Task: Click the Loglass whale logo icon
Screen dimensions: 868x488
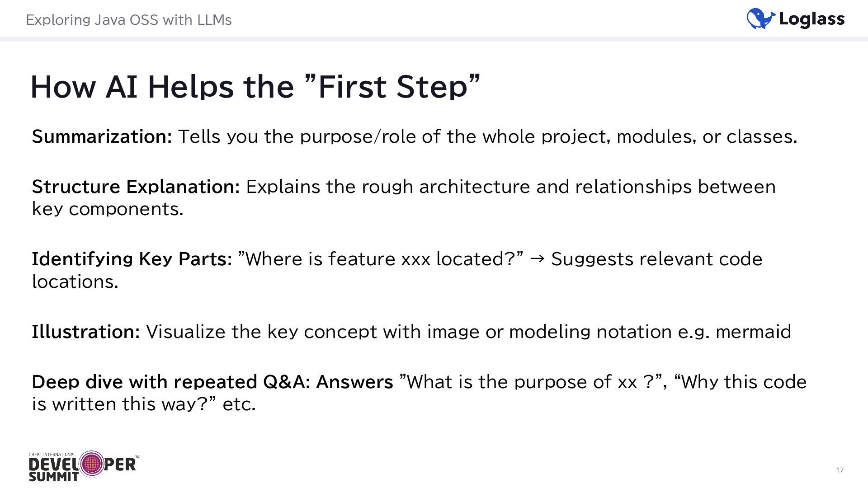Action: click(x=760, y=19)
